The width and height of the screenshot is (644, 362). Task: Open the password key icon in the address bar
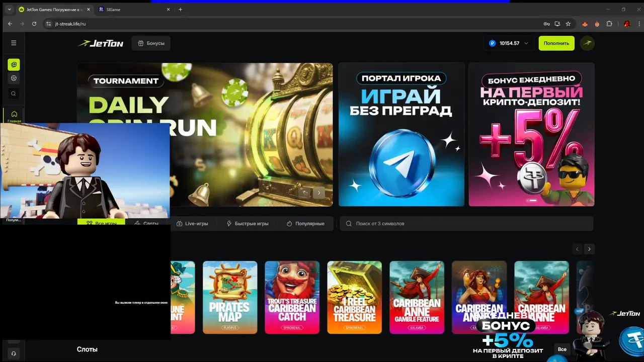tap(546, 24)
